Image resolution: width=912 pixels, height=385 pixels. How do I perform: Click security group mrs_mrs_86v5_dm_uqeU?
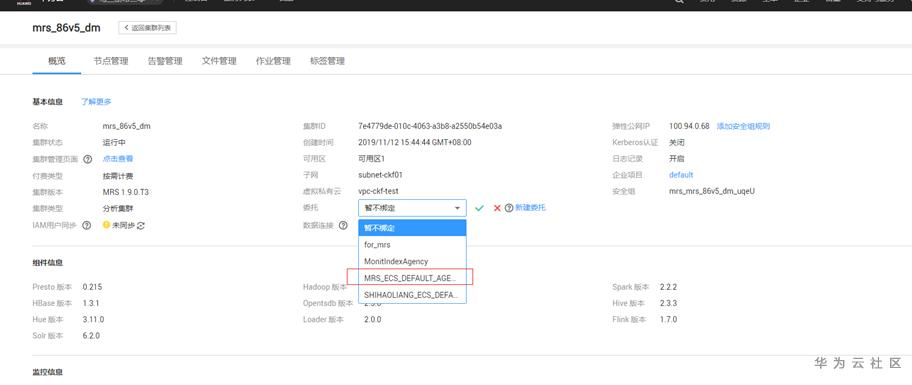[x=712, y=191]
